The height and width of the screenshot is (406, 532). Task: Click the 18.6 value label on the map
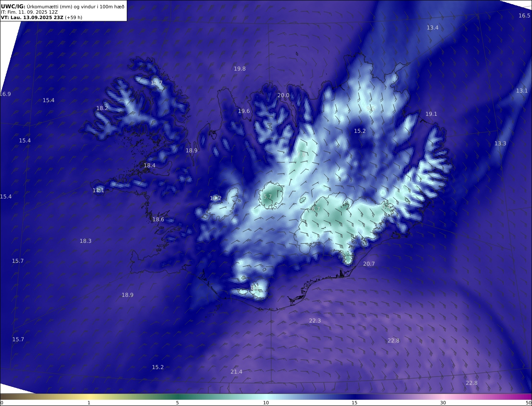(x=158, y=219)
